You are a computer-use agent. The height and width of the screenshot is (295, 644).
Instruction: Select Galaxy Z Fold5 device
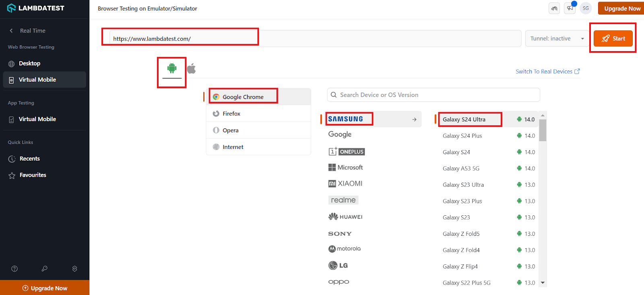(x=487, y=234)
